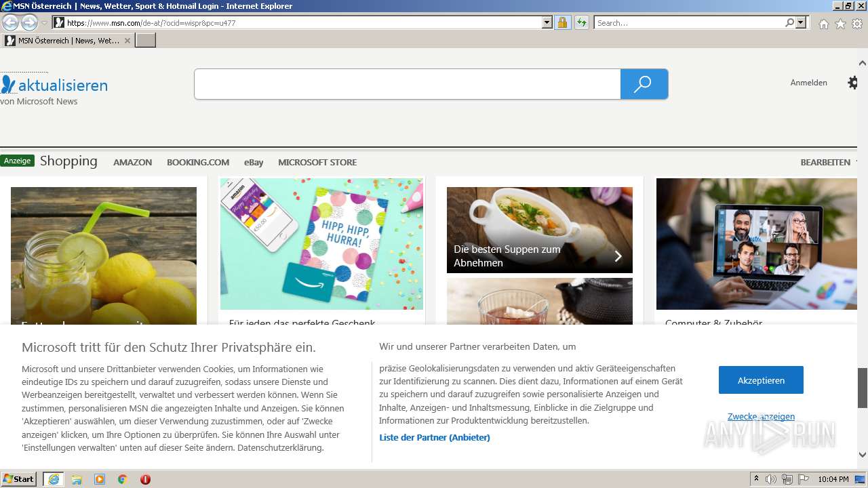Open the AMAZON shopping link
Screen dimensions: 868x488
pyautogui.click(x=132, y=163)
